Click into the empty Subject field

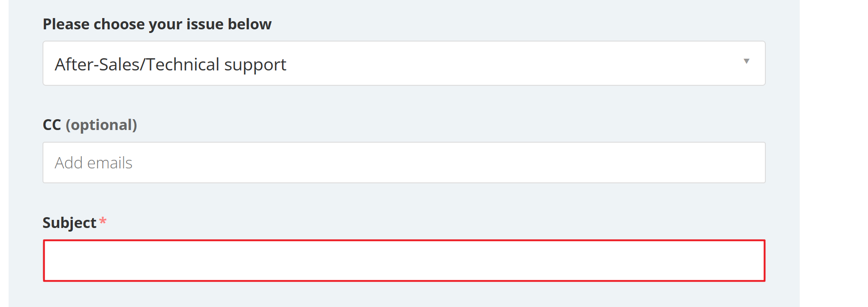click(x=403, y=260)
